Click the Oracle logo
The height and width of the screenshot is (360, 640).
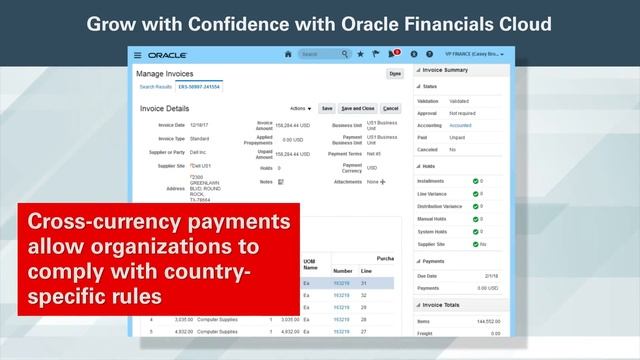[x=167, y=55]
